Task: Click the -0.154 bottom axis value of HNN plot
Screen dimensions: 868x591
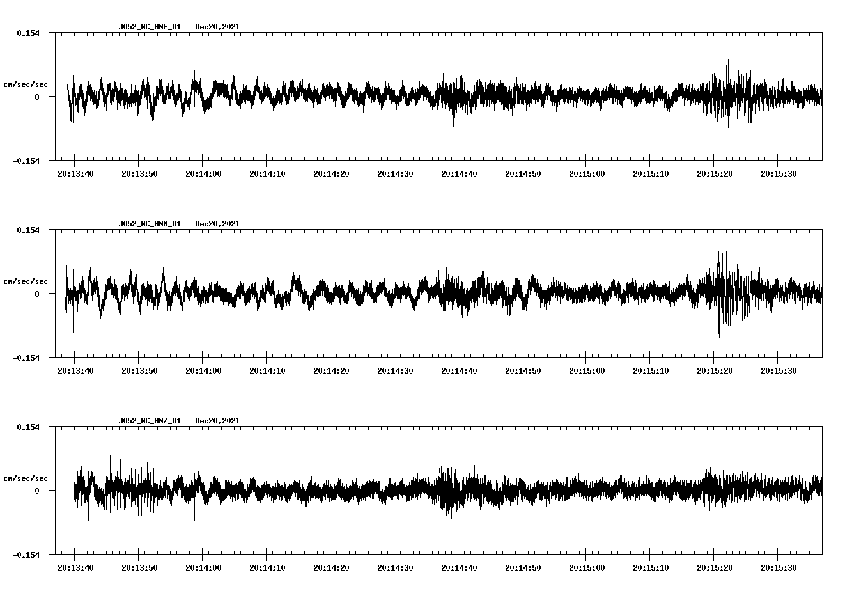Action: [26, 358]
